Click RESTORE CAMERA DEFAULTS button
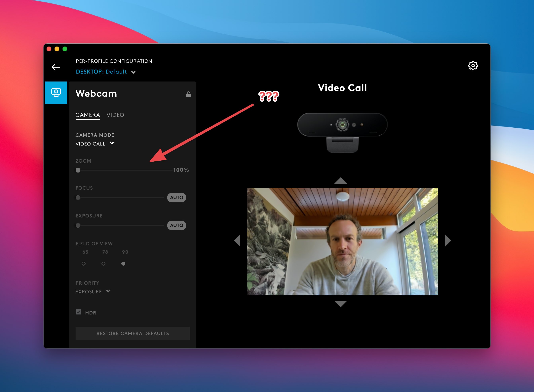This screenshot has width=534, height=392. [x=133, y=333]
